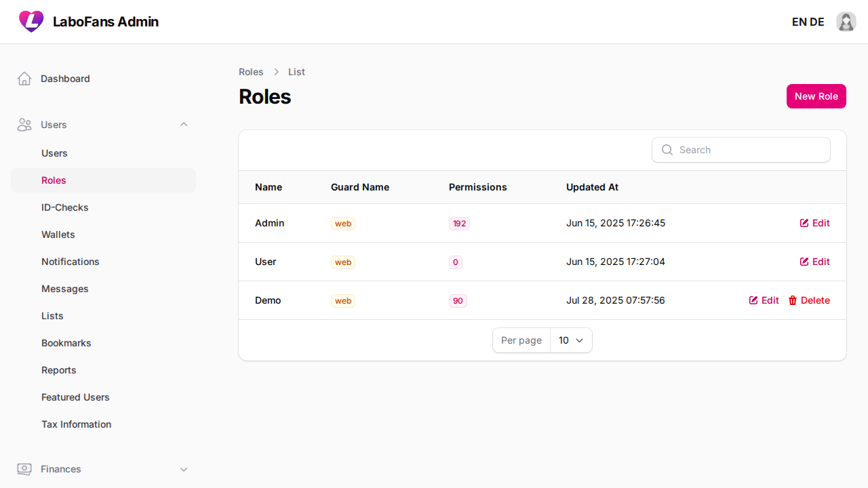Open Wallets page
Image resolution: width=868 pixels, height=488 pixels.
pos(103,235)
